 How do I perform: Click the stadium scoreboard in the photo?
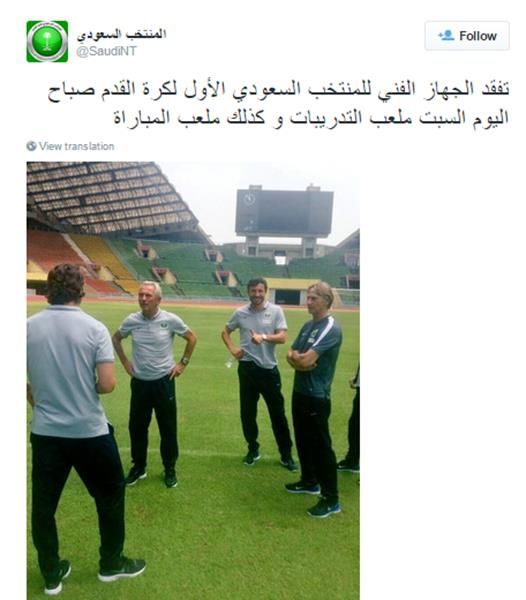pyautogui.click(x=284, y=212)
